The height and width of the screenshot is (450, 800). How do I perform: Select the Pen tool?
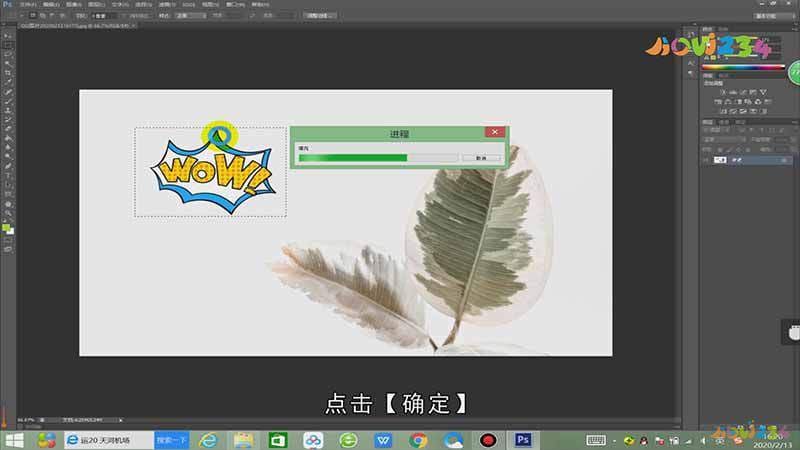(x=8, y=166)
